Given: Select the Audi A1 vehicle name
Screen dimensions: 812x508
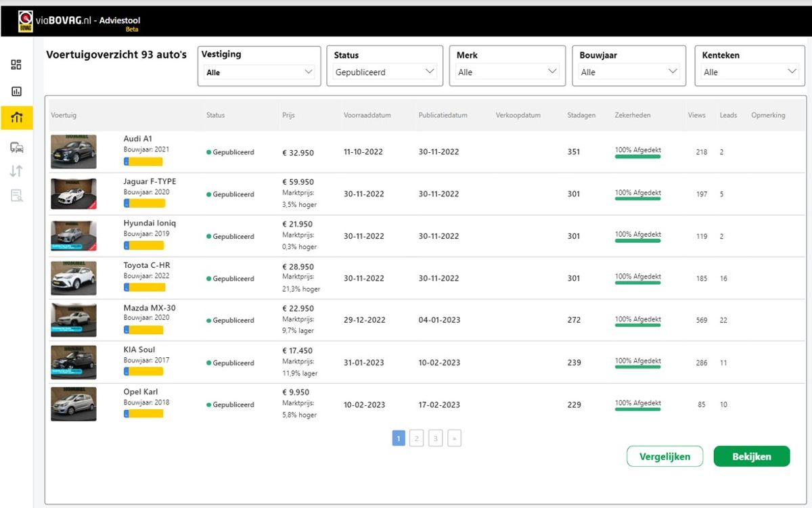Looking at the screenshot, I should click(138, 139).
